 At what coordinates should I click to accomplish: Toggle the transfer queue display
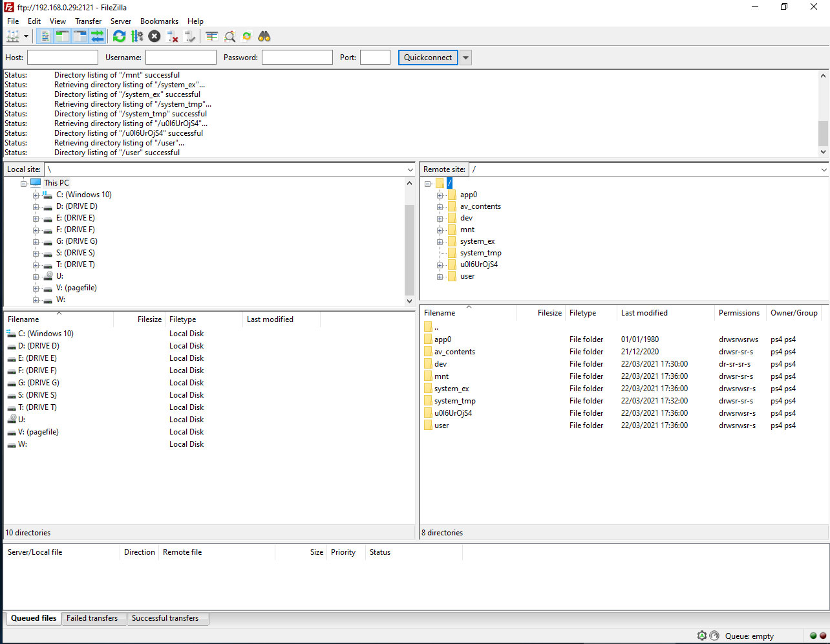click(x=97, y=37)
